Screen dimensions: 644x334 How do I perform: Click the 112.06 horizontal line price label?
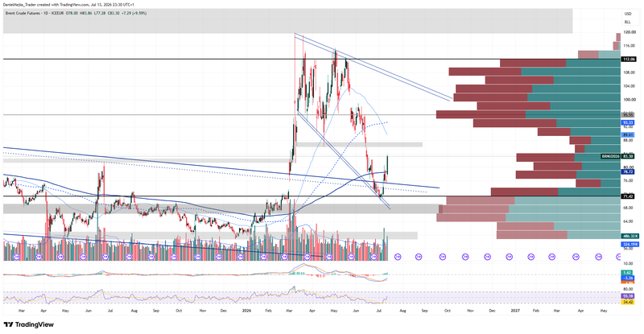tap(628, 60)
